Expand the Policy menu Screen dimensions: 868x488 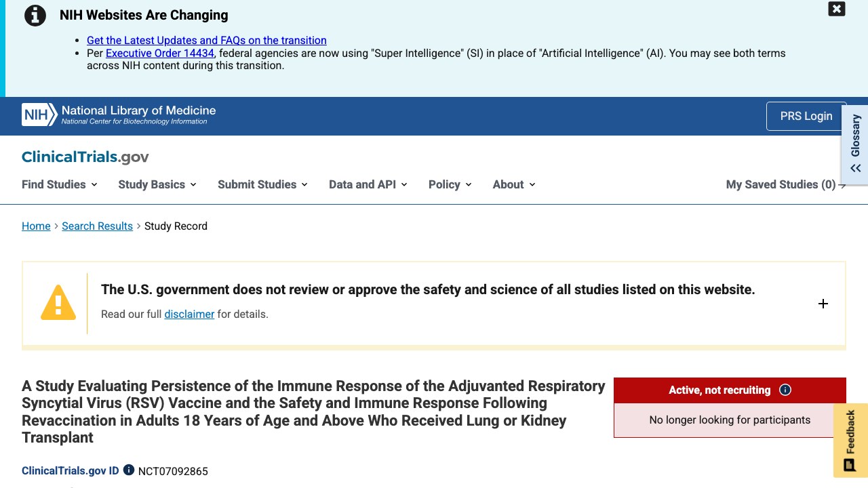click(x=450, y=184)
